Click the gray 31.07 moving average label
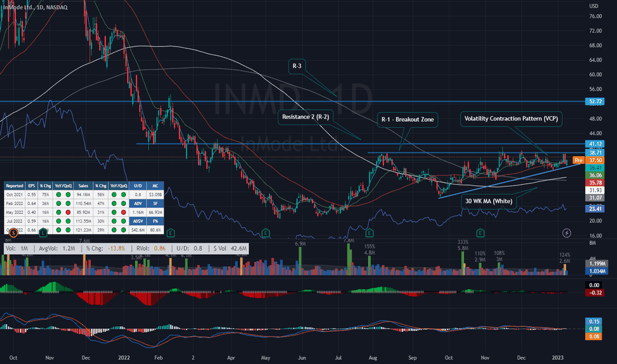Screen dimensions: 617x364 [594, 197]
